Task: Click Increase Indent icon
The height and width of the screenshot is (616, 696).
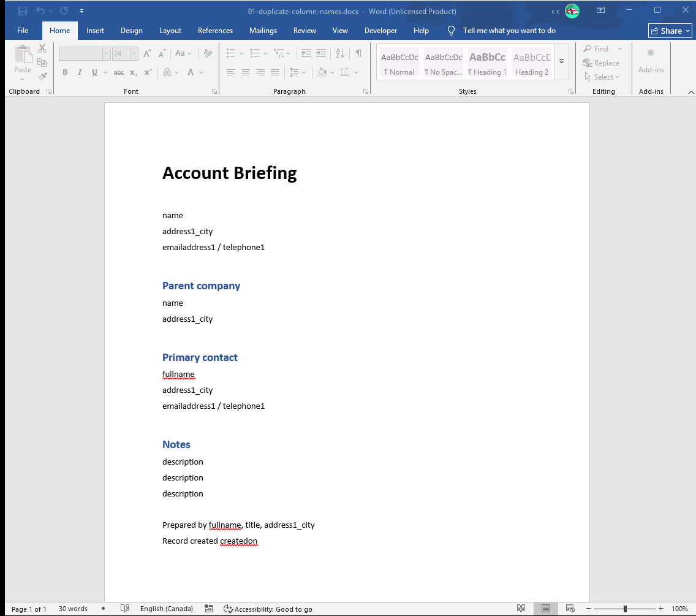Action: [x=321, y=54]
